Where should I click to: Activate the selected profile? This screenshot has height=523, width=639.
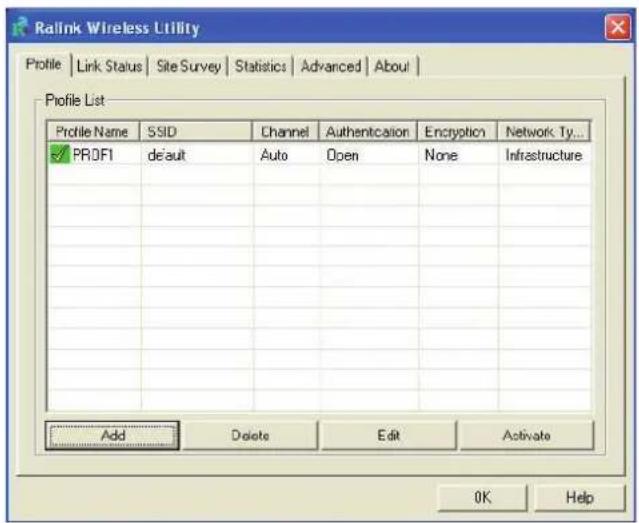[526, 436]
